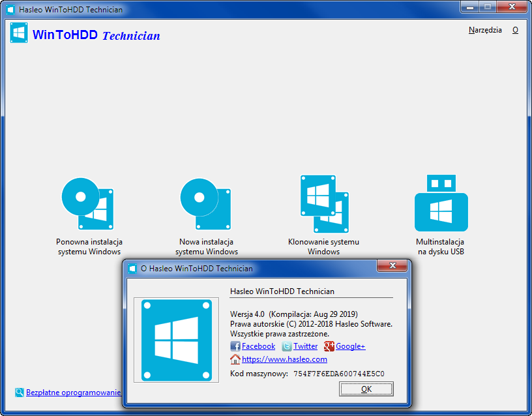Click the Klonowanie systemu Windows label
Screen dimensions: 532x416
pos(323,246)
